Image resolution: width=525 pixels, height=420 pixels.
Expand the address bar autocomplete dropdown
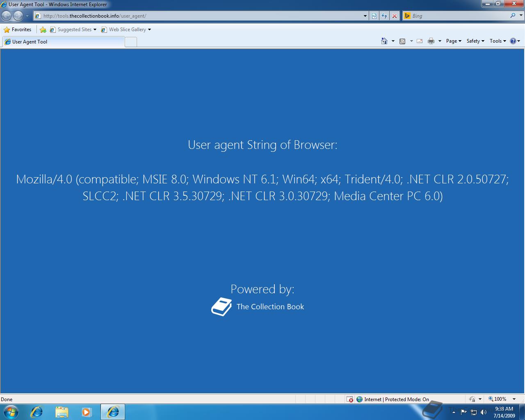(x=365, y=16)
